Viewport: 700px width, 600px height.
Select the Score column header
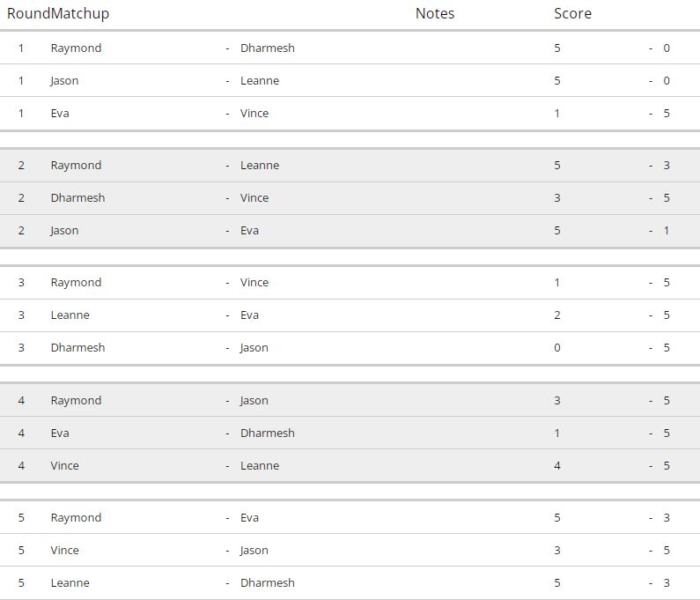pos(573,13)
